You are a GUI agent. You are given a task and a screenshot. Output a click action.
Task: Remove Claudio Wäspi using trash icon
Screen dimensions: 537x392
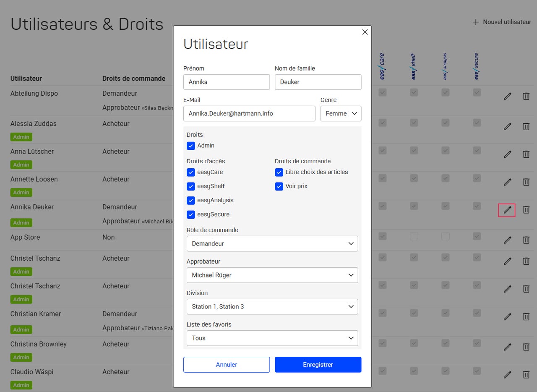526,374
